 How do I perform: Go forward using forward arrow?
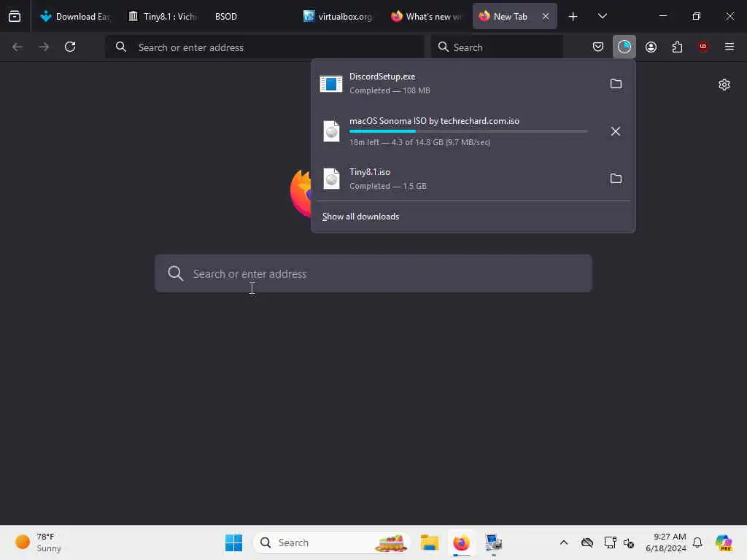44,47
